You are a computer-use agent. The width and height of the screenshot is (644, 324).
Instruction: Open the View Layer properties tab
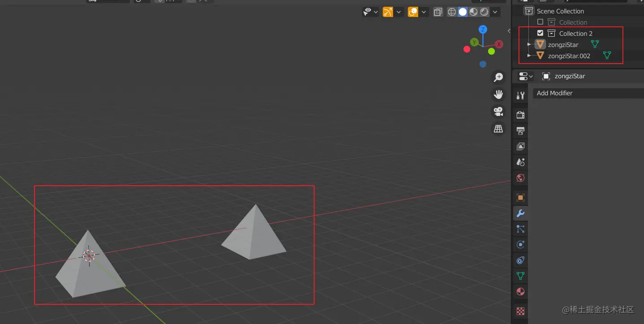(520, 146)
